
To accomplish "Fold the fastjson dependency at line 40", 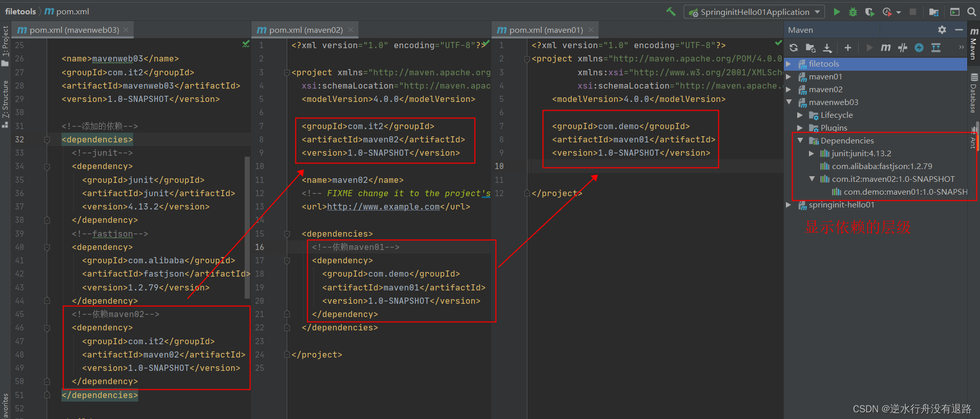I will point(47,247).
